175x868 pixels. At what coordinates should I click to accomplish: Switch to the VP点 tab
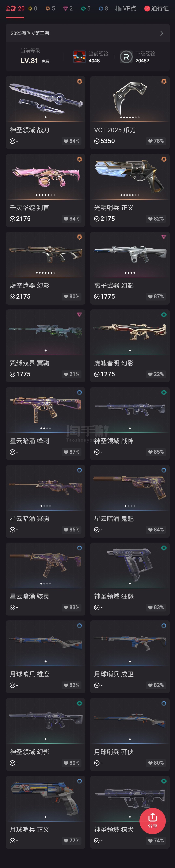(125, 8)
